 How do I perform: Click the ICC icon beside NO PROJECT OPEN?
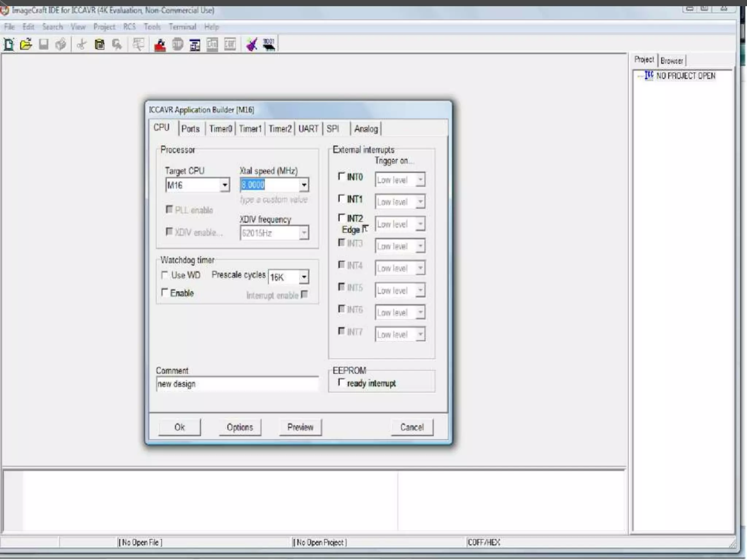click(649, 75)
